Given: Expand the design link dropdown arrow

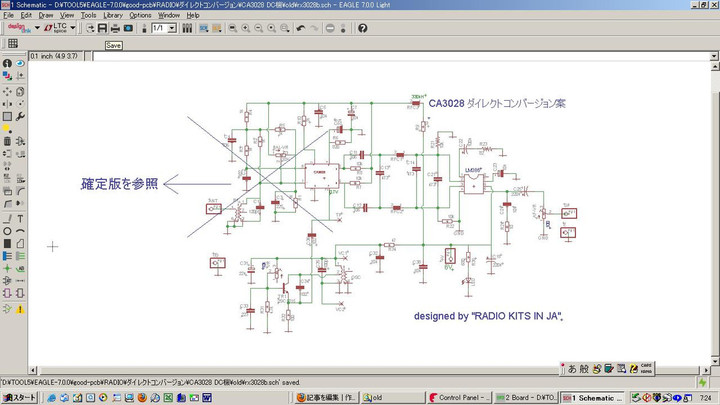Looking at the screenshot, I should 37,28.
